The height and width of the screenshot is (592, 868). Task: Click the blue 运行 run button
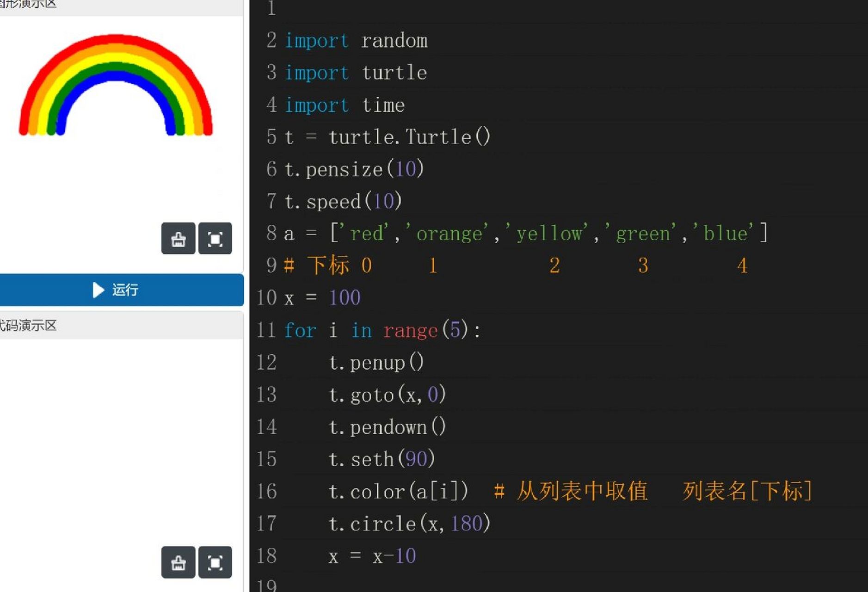point(122,290)
